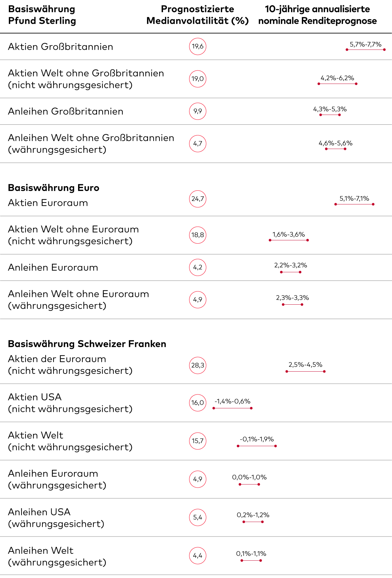Viewport: 392px width, 578px height.
Task: Select the 16,0 circle for Aktien USA
Action: coord(198,403)
